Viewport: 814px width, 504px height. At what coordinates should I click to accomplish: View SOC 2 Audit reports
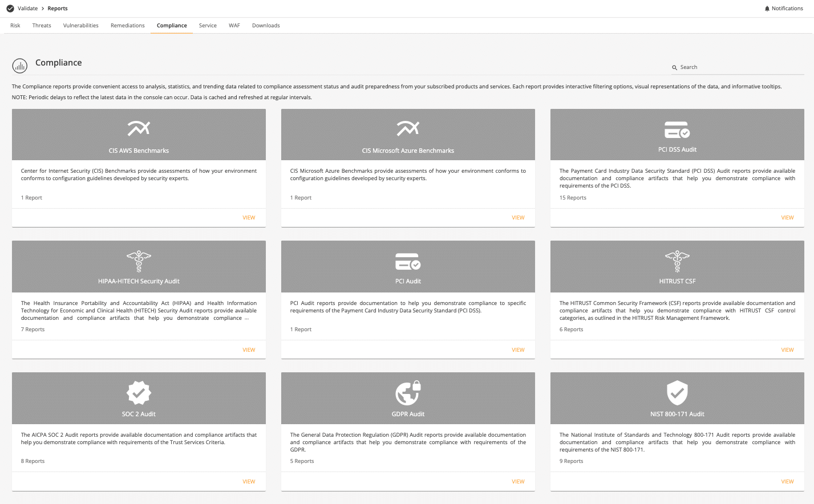point(249,482)
